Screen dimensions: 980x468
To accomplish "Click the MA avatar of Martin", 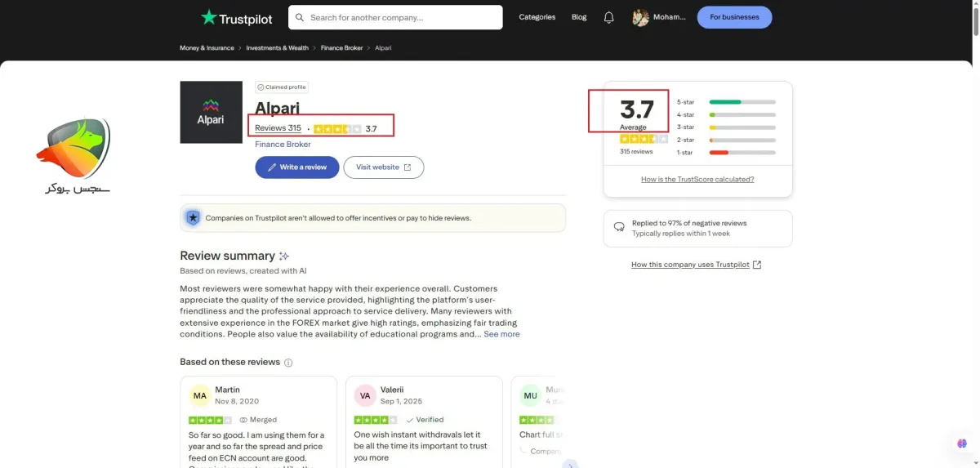I will [200, 396].
